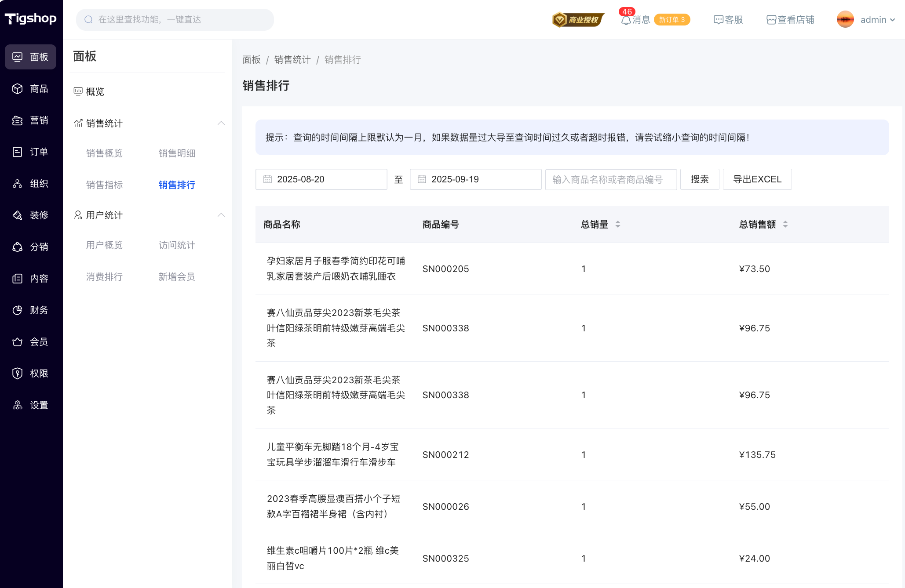The image size is (905, 588).
Task: Sort table by 总销量 column
Action: [617, 225]
